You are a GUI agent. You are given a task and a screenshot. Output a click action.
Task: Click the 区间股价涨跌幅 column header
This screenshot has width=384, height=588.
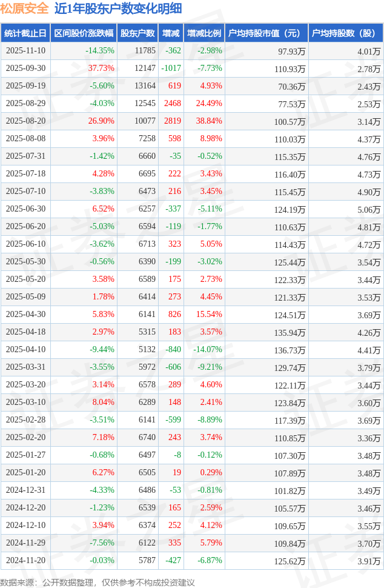coord(84,33)
